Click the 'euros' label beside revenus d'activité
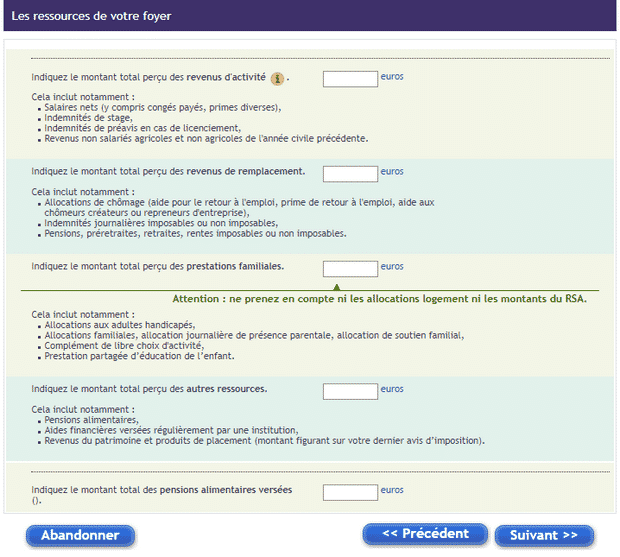This screenshot has width=620, height=557. (x=392, y=77)
